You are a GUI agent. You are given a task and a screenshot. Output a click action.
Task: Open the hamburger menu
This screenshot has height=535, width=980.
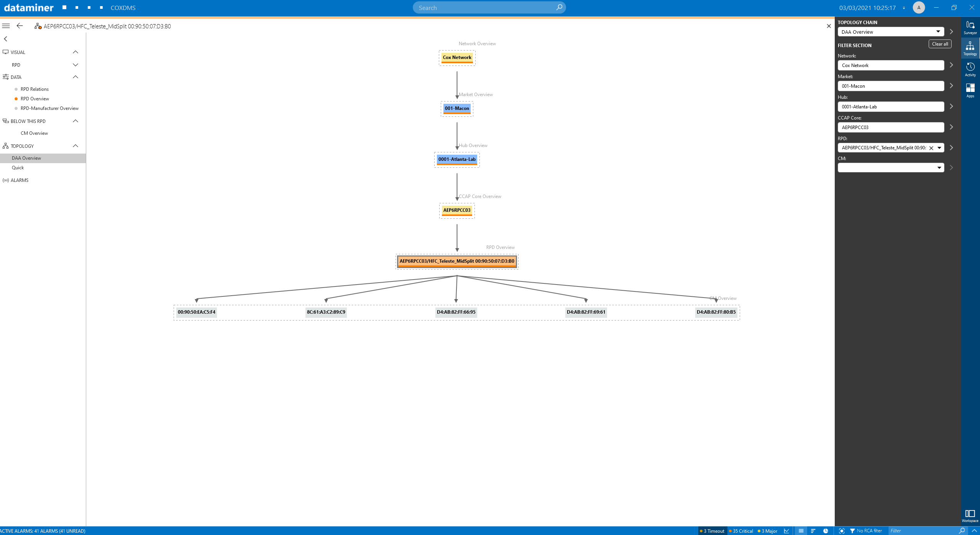[6, 26]
